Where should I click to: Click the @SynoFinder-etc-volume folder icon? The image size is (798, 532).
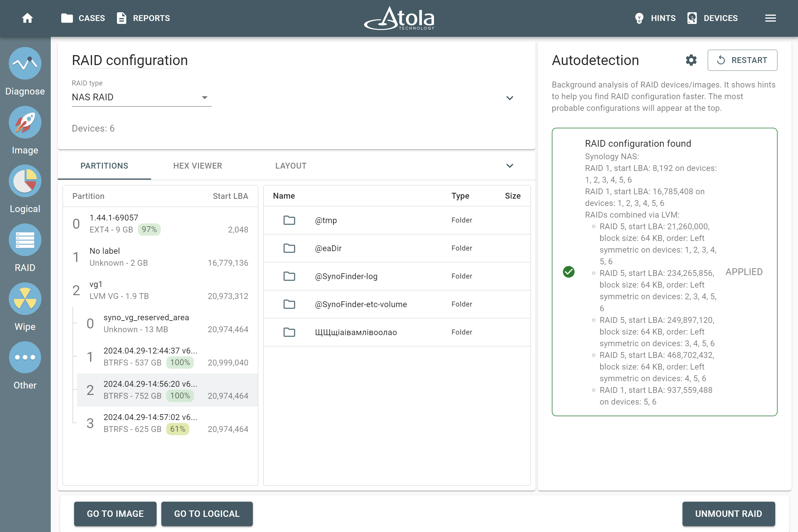point(289,304)
